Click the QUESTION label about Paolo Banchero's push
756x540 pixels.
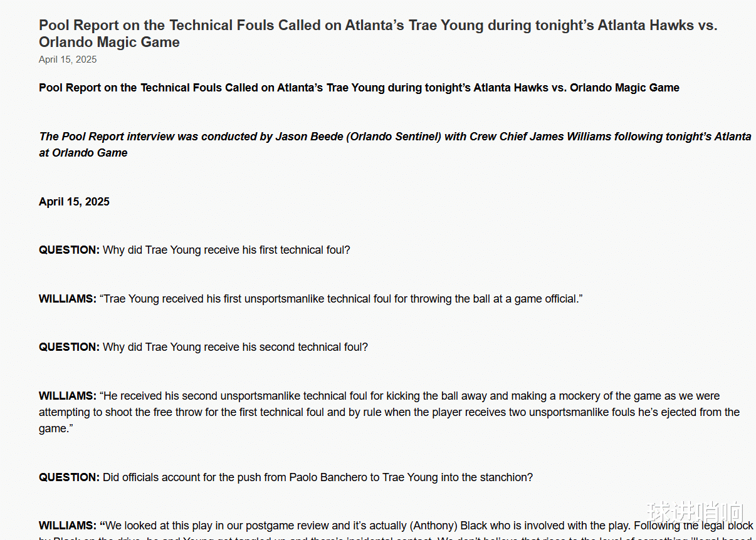[69, 477]
